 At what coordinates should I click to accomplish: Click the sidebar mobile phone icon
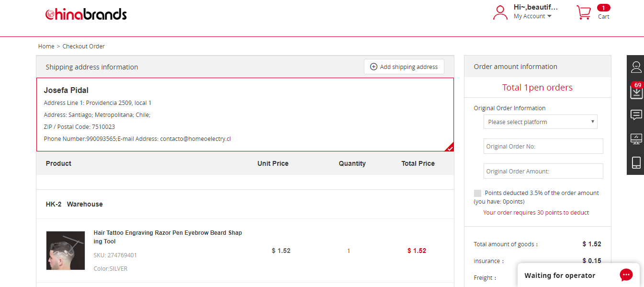[x=636, y=163]
